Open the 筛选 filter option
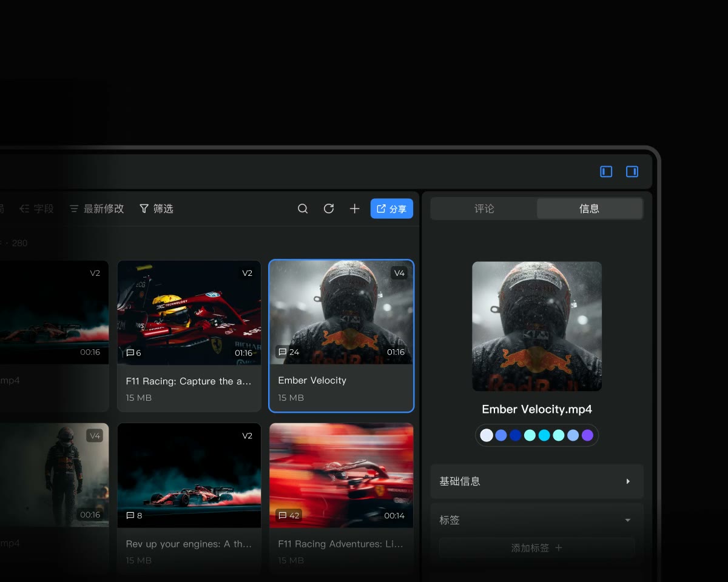Image resolution: width=728 pixels, height=582 pixels. pos(157,209)
